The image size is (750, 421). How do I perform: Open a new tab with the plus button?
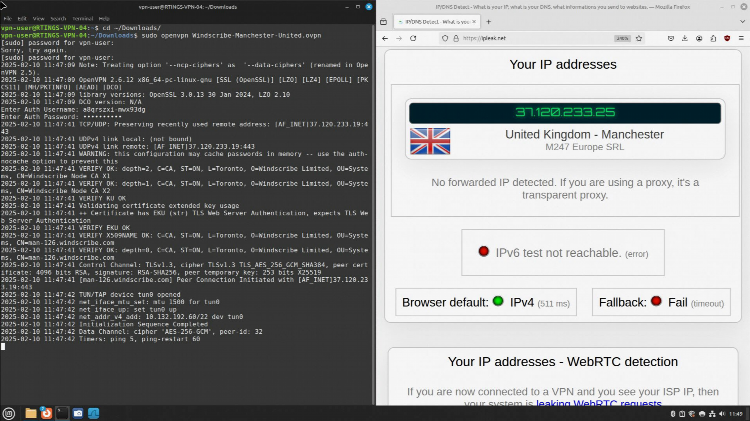(488, 22)
